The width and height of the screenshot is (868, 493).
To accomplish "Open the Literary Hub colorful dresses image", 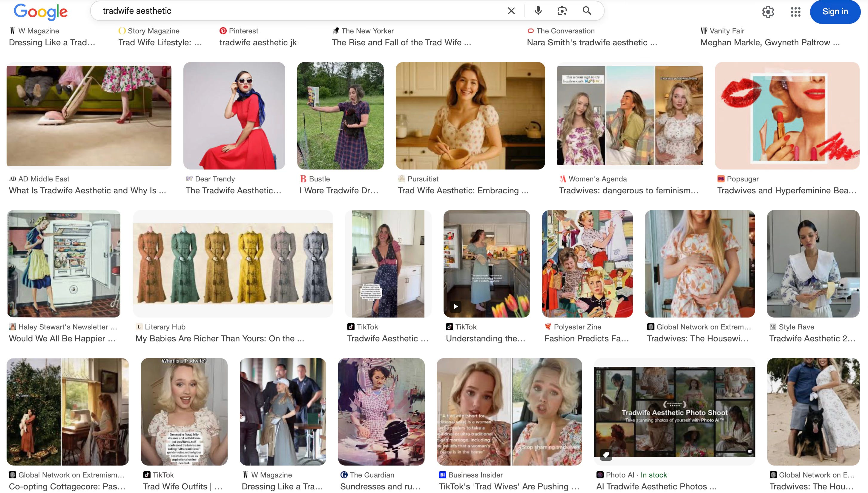I will pos(233,264).
